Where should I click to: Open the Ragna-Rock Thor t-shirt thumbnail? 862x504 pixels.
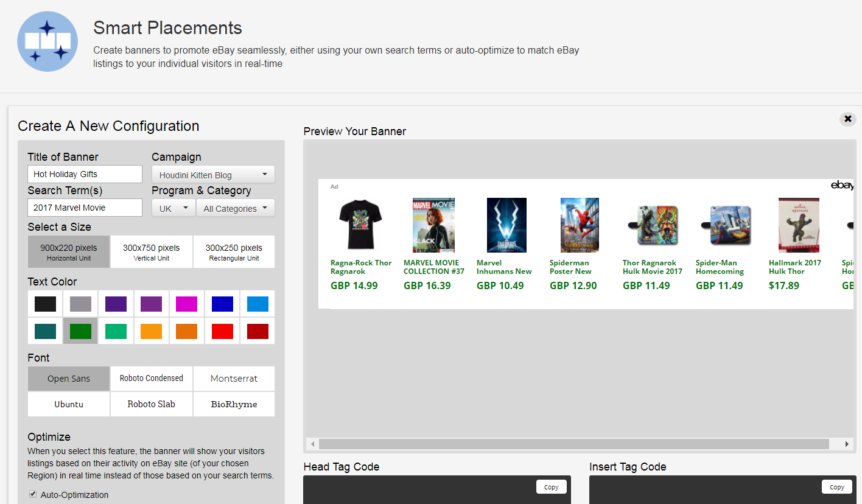point(360,225)
